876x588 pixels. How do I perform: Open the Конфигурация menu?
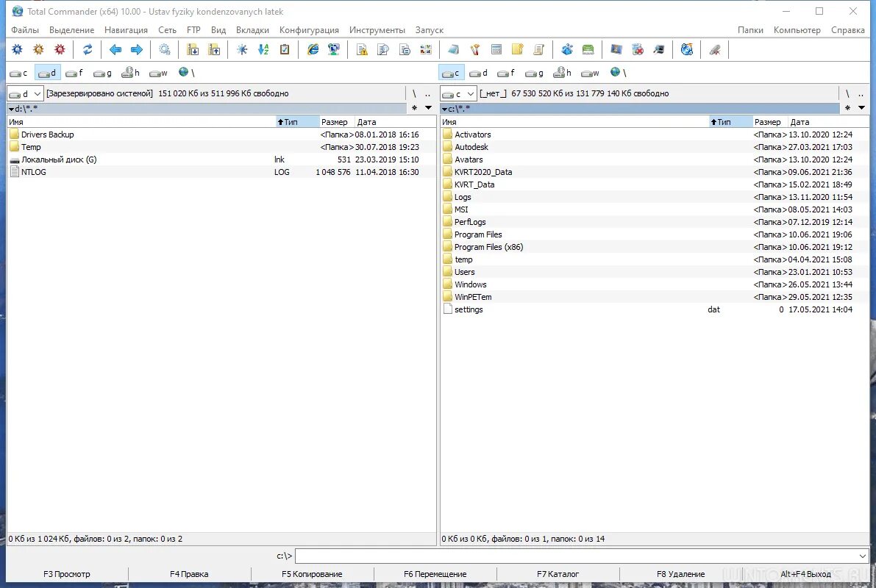[x=309, y=30]
